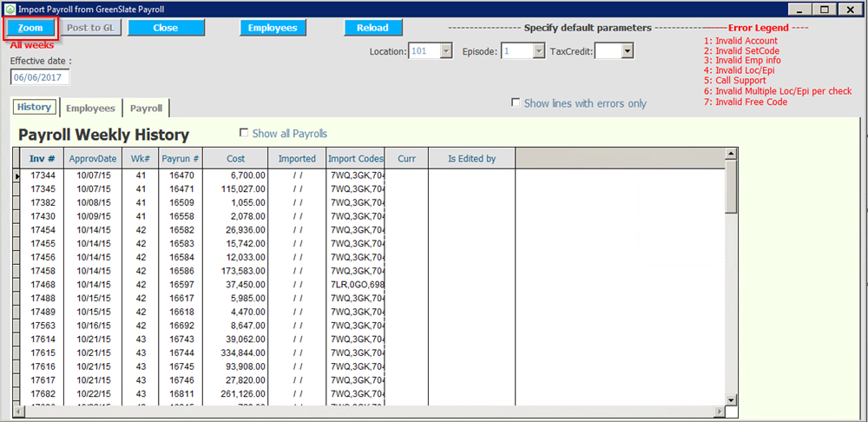868x422 pixels.
Task: Select invoice 17468 cell
Action: pos(42,285)
